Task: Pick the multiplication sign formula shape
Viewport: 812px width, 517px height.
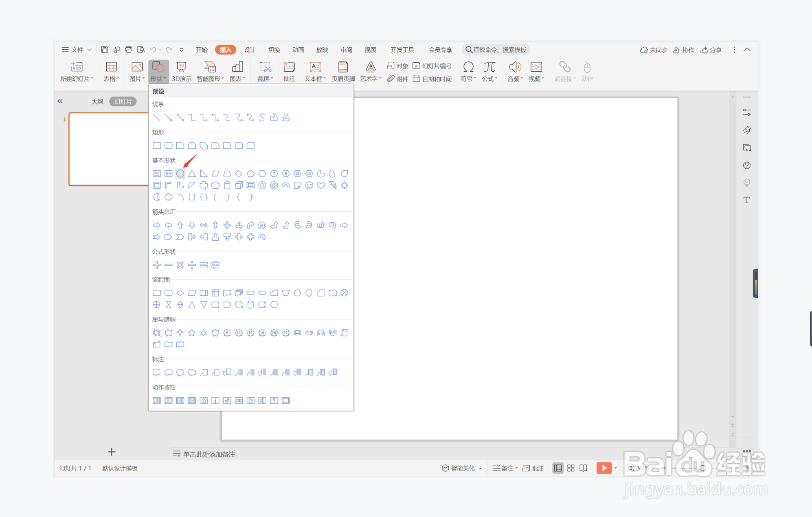Action: pyautogui.click(x=180, y=265)
